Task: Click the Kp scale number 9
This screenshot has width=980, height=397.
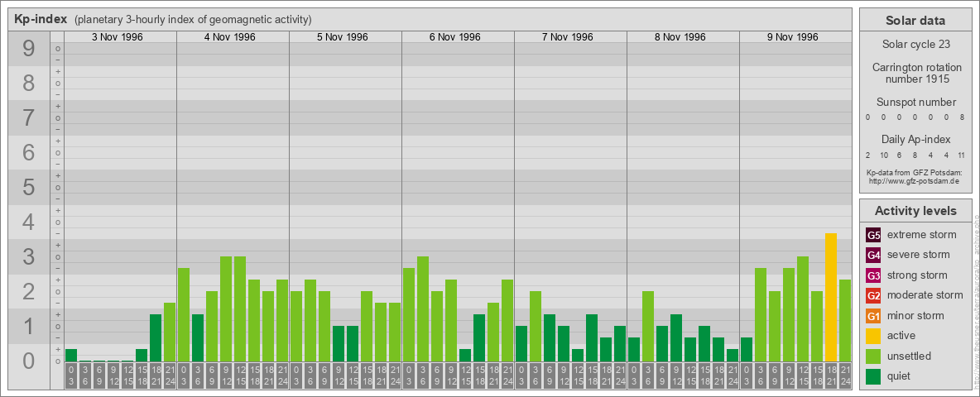Action: (x=28, y=49)
